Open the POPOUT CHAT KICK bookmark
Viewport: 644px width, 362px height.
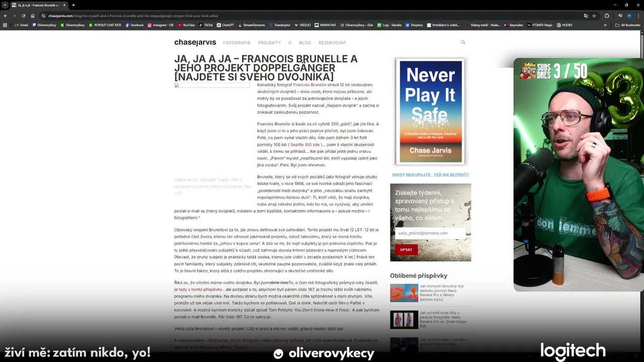[x=105, y=25]
